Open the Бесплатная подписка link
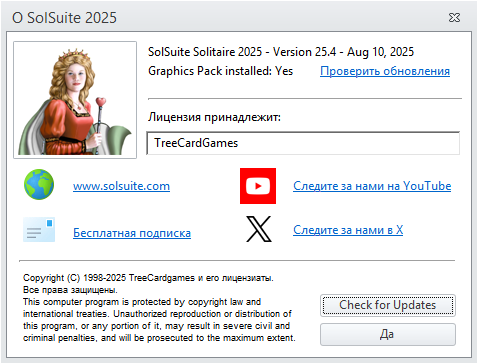This screenshot has width=478, height=364. (x=132, y=233)
